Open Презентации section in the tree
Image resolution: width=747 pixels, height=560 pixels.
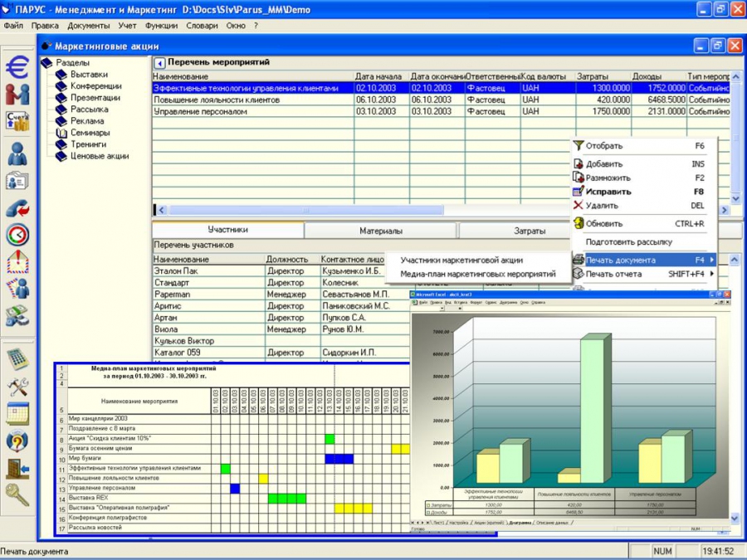pyautogui.click(x=95, y=98)
